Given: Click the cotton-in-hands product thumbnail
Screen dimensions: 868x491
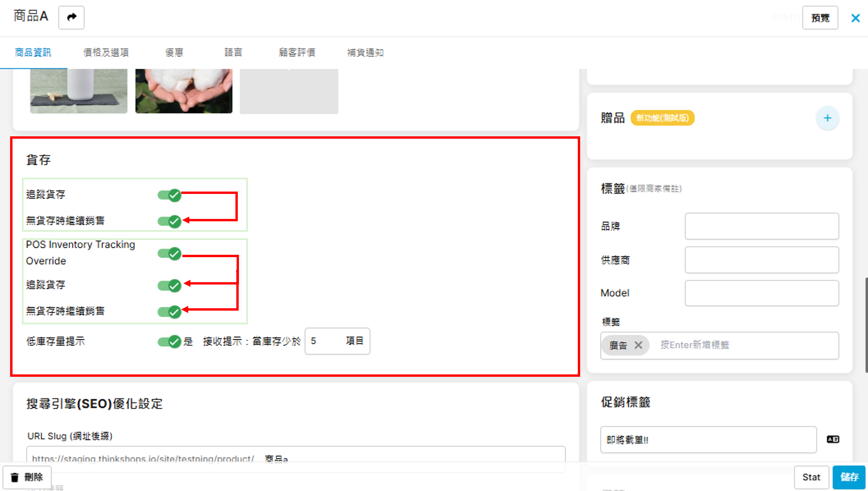Looking at the screenshot, I should (184, 90).
